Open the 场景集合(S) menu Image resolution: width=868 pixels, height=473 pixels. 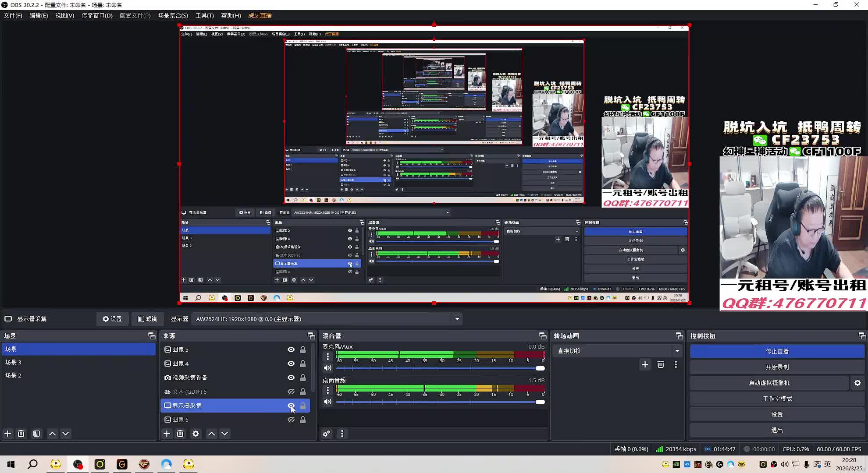click(173, 15)
